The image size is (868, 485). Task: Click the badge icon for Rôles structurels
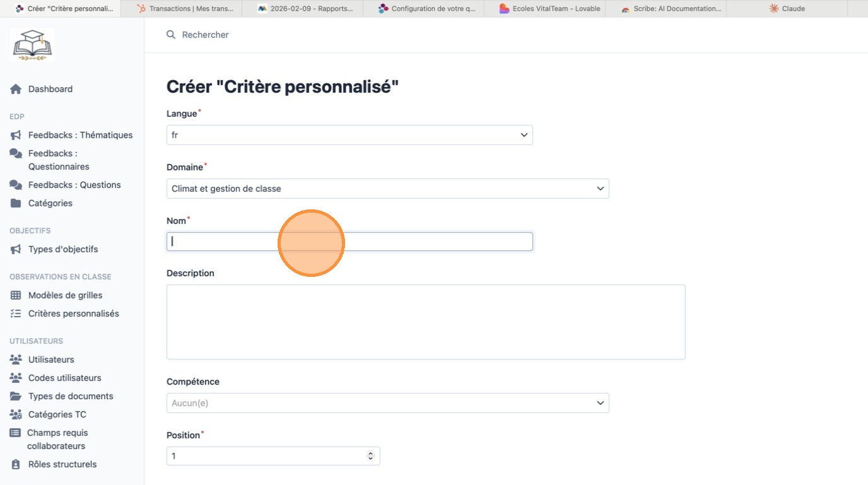(x=16, y=464)
